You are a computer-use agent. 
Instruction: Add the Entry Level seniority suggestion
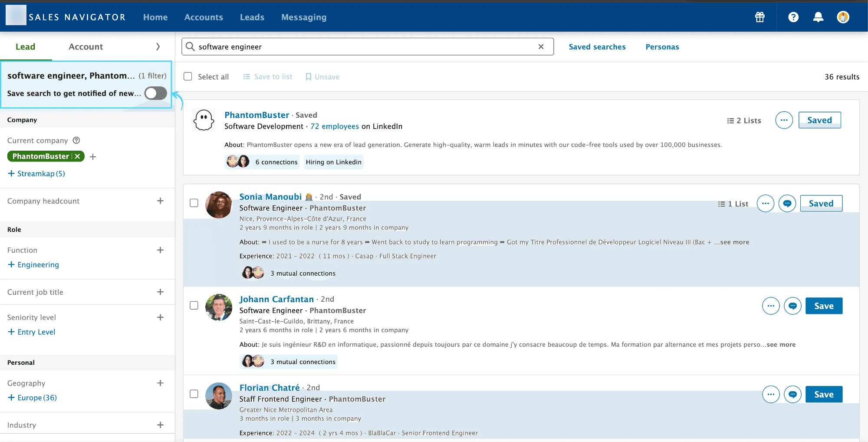[x=32, y=332]
